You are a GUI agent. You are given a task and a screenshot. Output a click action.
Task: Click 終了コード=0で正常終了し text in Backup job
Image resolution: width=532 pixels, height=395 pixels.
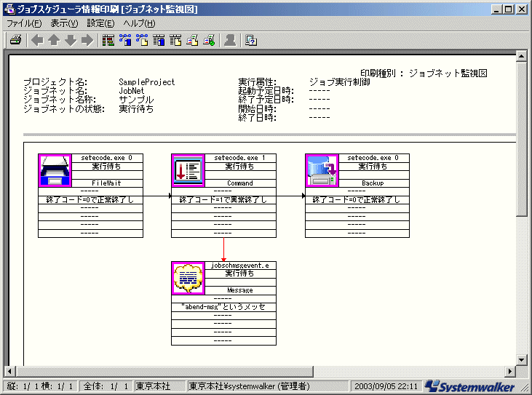(357, 200)
